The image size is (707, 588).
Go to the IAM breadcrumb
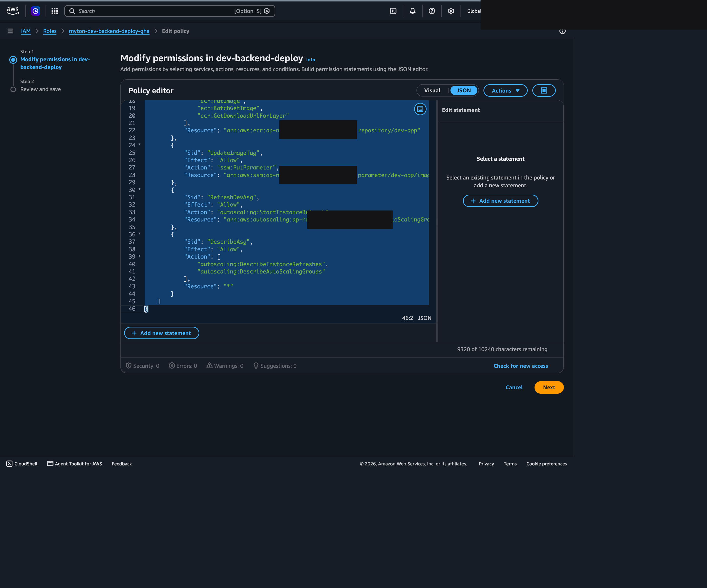[x=26, y=31]
